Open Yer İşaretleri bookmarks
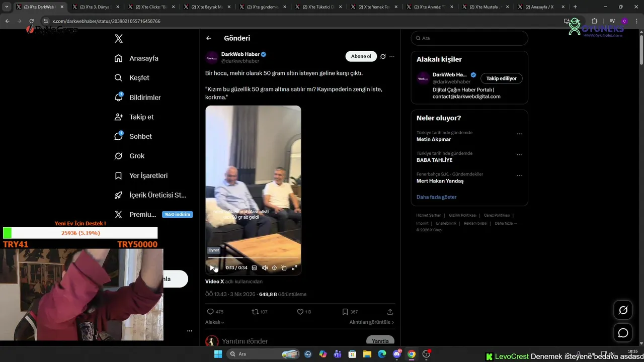 pyautogui.click(x=141, y=175)
